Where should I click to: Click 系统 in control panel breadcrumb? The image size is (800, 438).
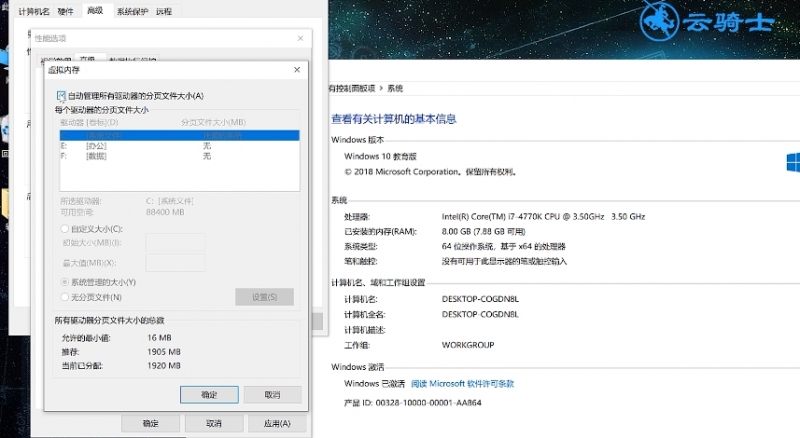[395, 88]
